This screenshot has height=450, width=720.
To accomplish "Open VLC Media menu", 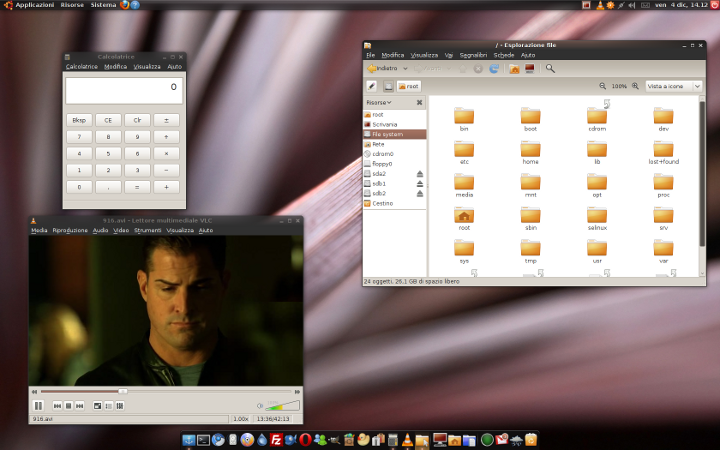I will [x=39, y=230].
